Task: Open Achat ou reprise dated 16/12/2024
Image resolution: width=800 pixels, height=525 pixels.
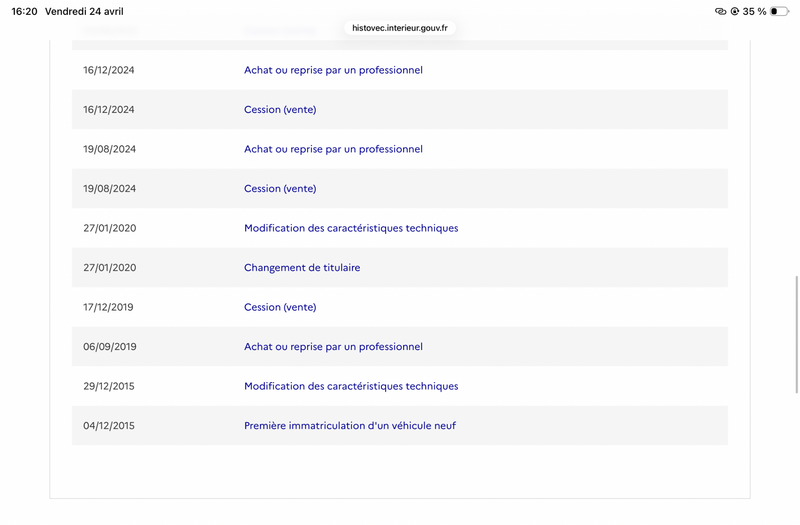Action: point(333,70)
